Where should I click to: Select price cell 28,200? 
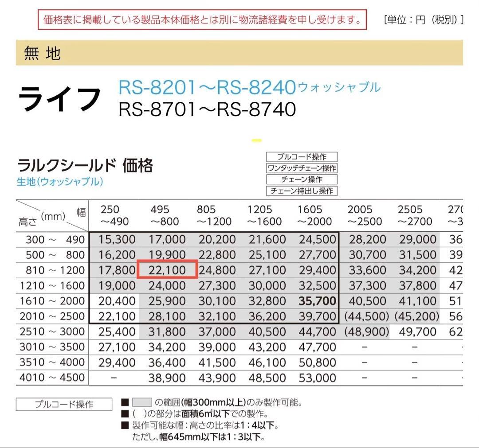point(367,240)
